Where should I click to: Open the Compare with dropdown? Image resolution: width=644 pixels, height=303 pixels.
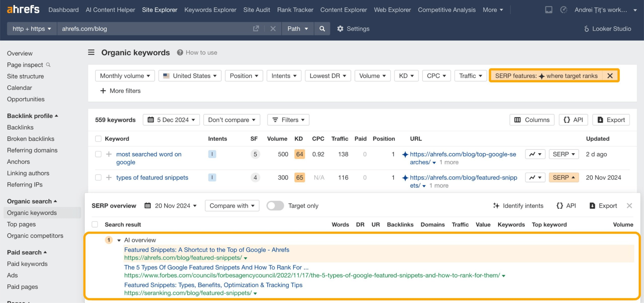(232, 206)
